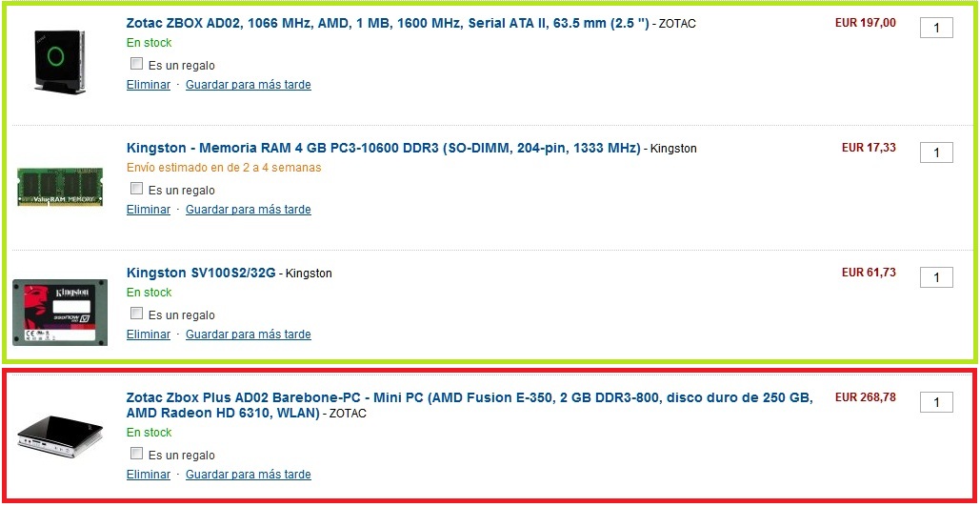This screenshot has width=980, height=507.
Task: Click 'Guardar para más tarde' for Zotac Zbox Plus
Action: tap(248, 475)
